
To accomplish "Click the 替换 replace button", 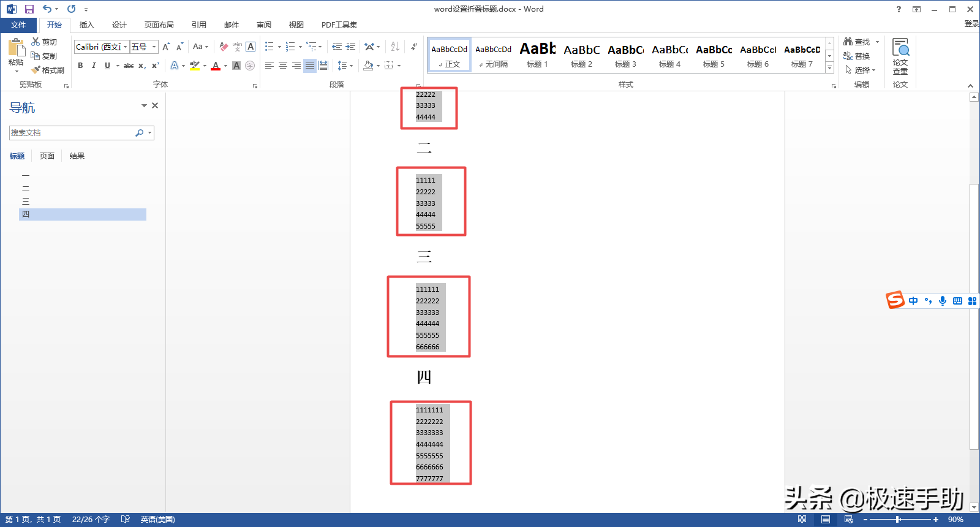I will tap(857, 56).
